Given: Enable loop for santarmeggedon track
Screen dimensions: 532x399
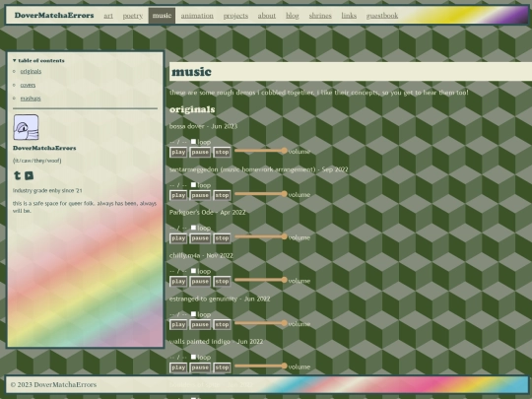Looking at the screenshot, I should [193, 184].
